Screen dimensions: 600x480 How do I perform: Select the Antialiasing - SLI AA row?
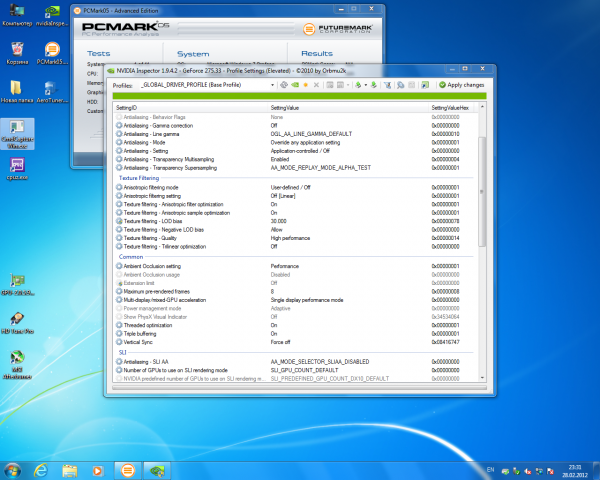(x=295, y=362)
